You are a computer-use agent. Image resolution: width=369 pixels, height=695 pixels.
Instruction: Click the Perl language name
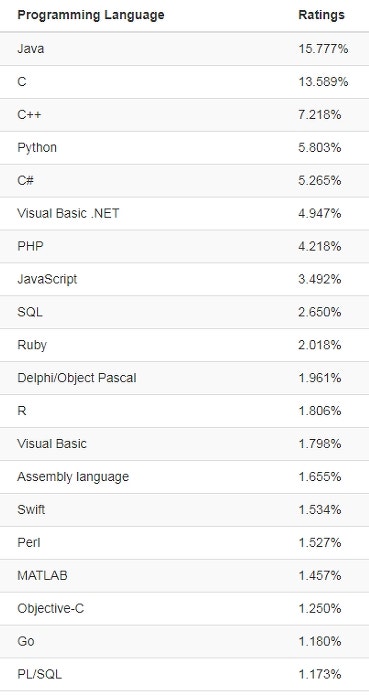point(29,543)
